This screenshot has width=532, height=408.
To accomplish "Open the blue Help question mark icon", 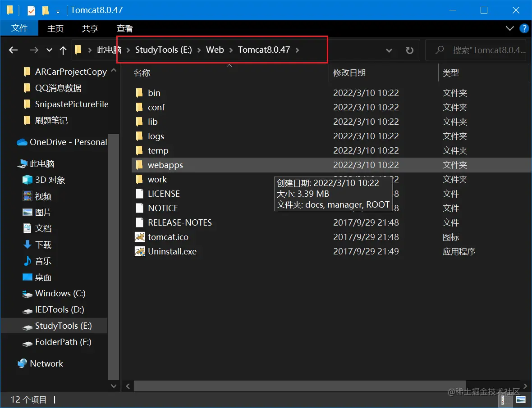I will click(x=524, y=28).
